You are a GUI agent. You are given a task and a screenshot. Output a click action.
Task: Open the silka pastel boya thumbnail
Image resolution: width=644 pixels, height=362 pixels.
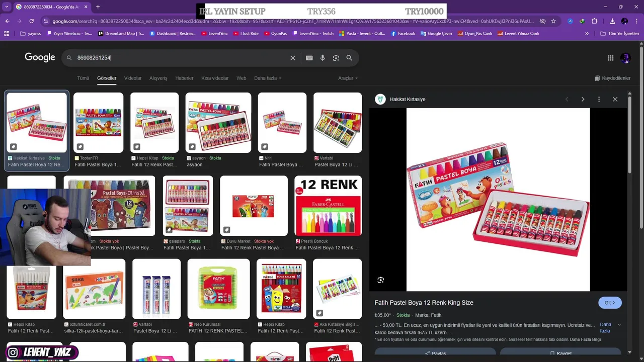94,289
